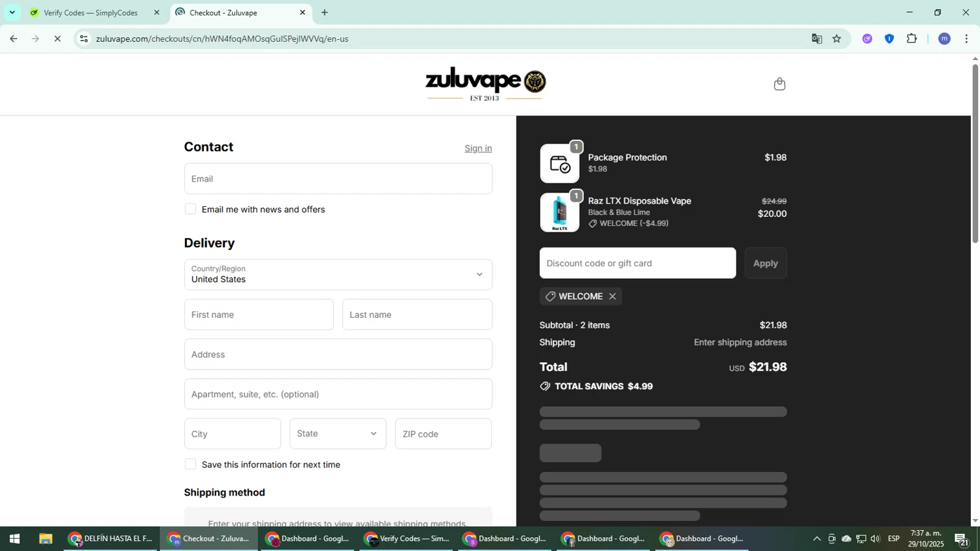Open the OneDrive cloud tray icon
This screenshot has width=980, height=551.
(x=847, y=539)
